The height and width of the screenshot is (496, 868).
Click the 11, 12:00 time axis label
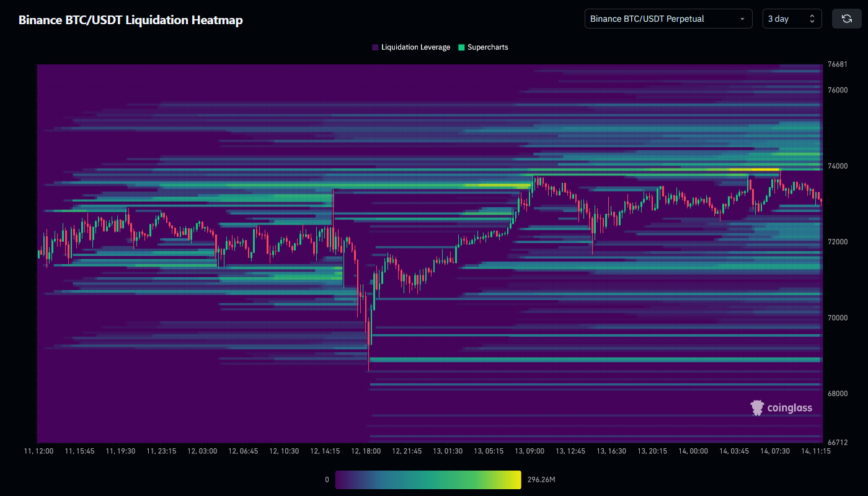[38, 451]
